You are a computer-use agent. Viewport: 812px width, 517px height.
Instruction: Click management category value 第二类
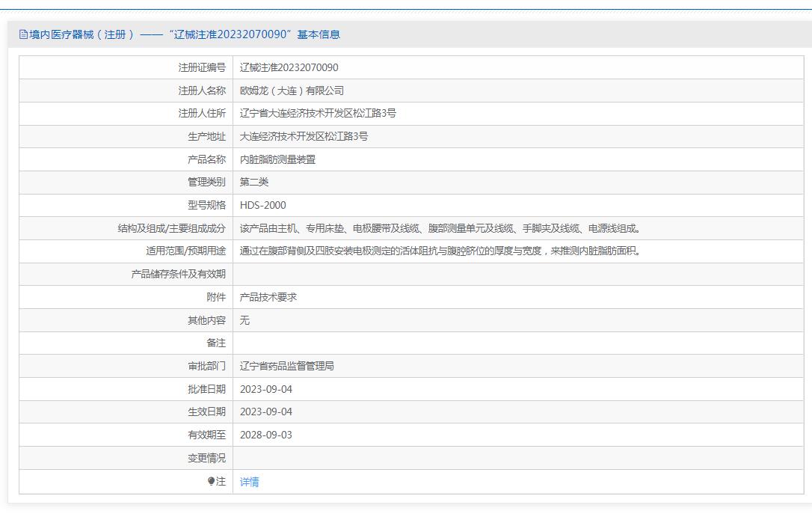click(253, 183)
